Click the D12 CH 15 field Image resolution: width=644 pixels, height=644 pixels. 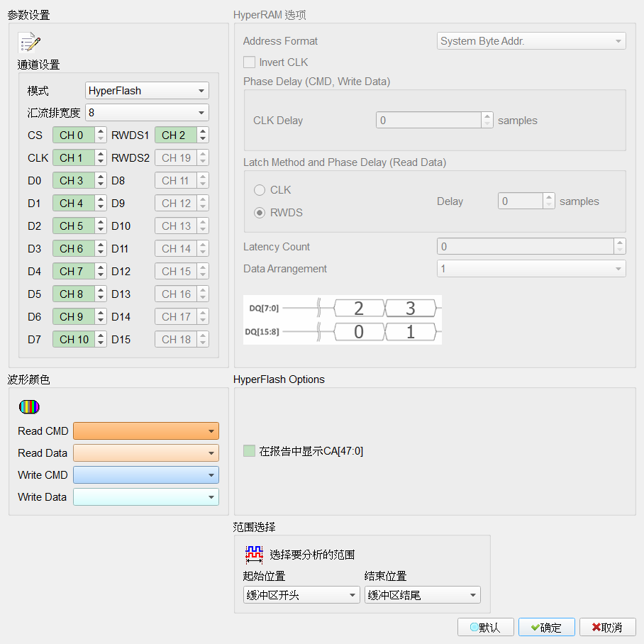pos(176,271)
